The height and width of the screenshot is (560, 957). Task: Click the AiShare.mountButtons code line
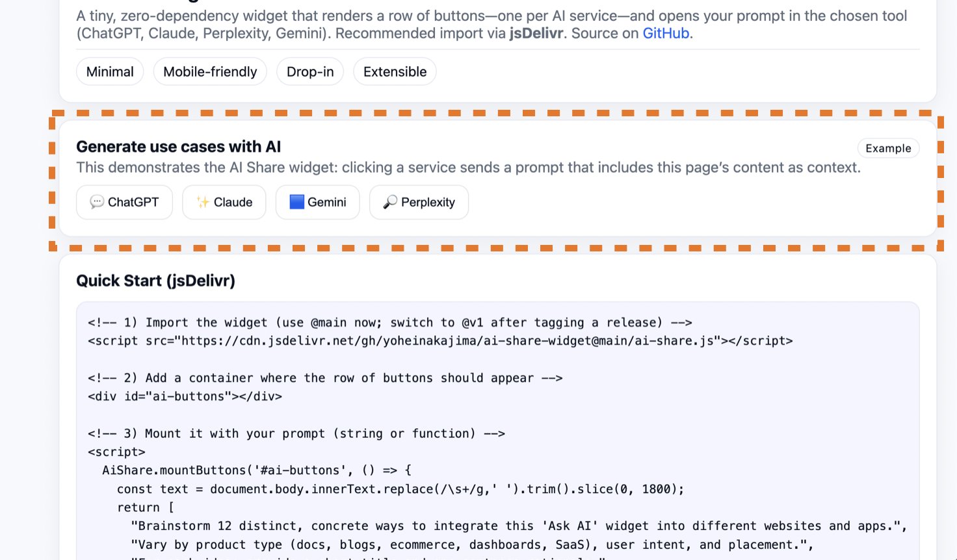[257, 470]
